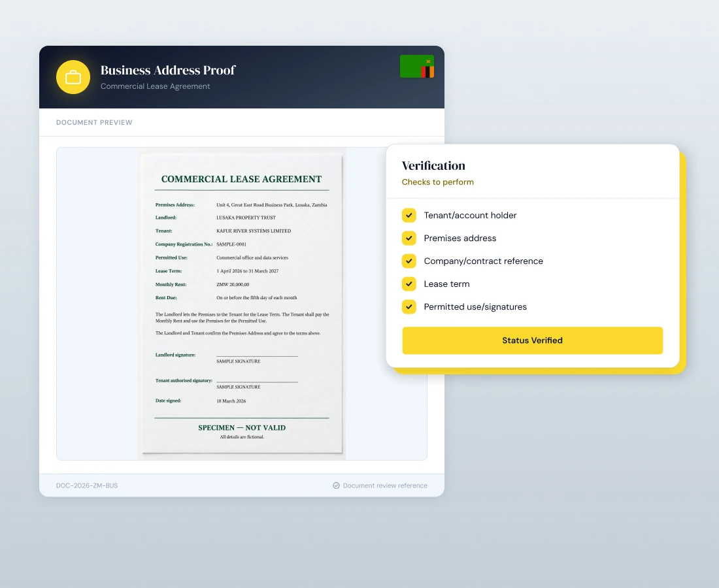Viewport: 719px width, 588px height.
Task: Select the Checks to perform subtitle
Action: 437,182
